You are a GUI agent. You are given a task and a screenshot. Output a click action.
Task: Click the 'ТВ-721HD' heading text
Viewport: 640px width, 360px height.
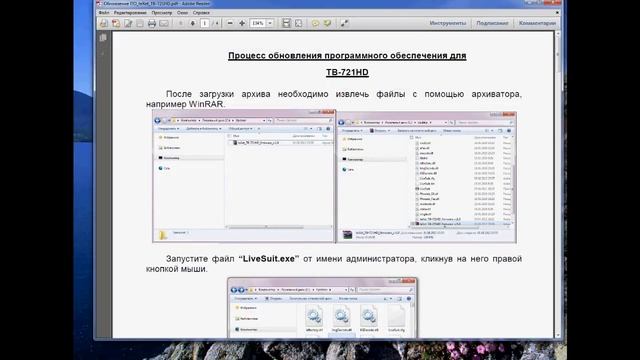(x=347, y=72)
